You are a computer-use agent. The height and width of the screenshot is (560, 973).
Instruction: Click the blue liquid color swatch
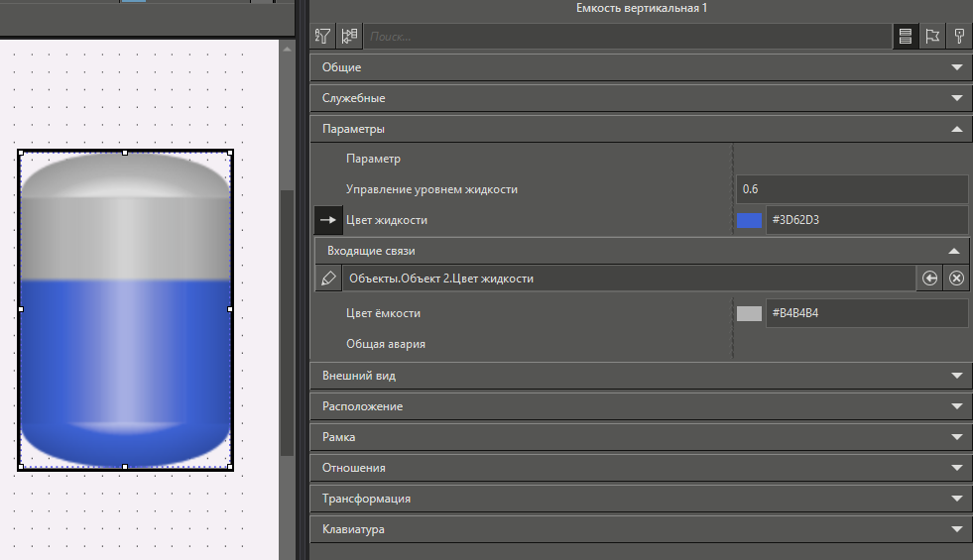(749, 220)
